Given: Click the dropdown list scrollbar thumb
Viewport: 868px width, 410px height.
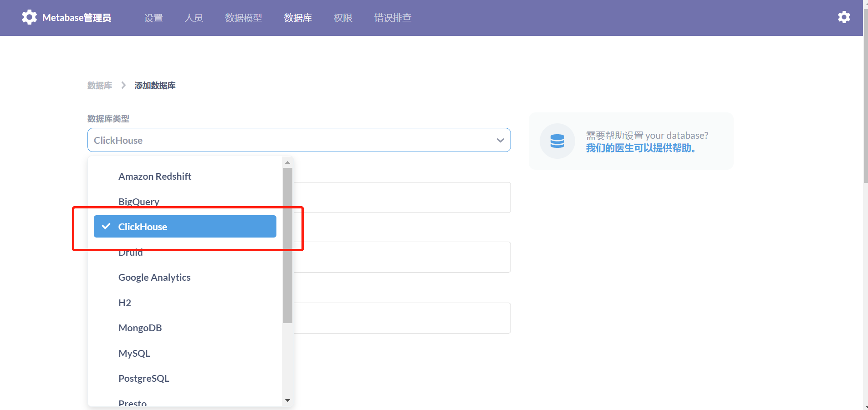Looking at the screenshot, I should pos(287,245).
